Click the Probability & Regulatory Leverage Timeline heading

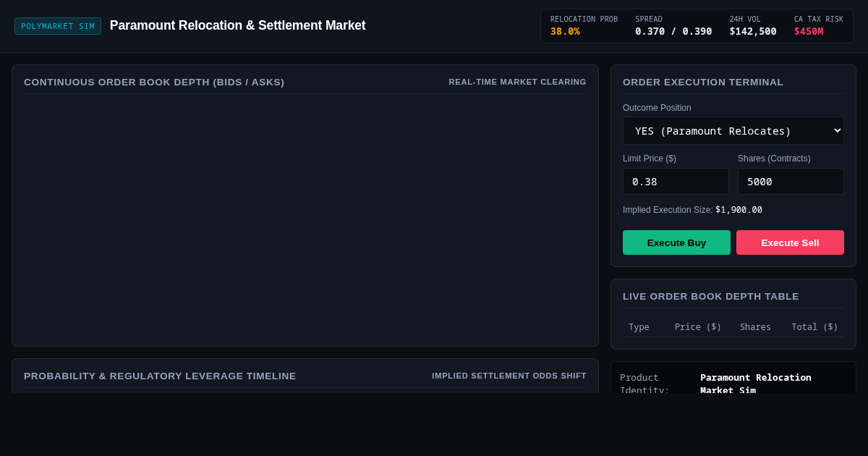[160, 376]
